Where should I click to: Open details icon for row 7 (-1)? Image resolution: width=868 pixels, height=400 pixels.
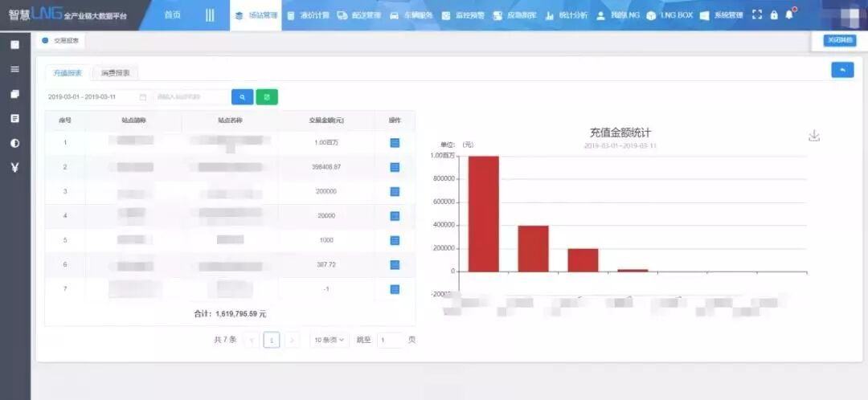click(395, 289)
